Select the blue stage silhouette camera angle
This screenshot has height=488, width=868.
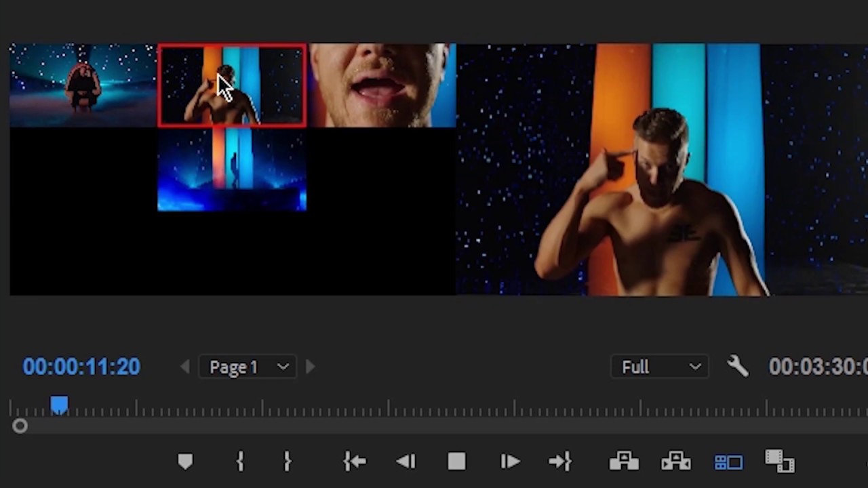point(232,169)
